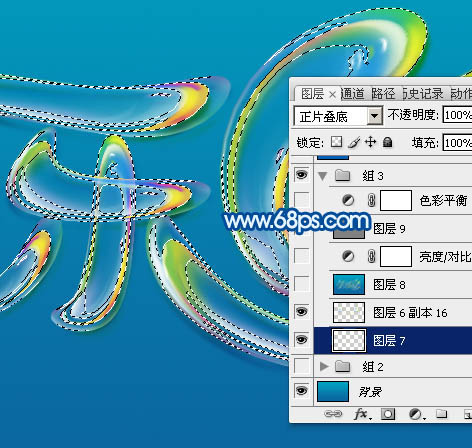Select the 色彩平衡 layer name
This screenshot has width=472, height=448.
pyautogui.click(x=443, y=201)
